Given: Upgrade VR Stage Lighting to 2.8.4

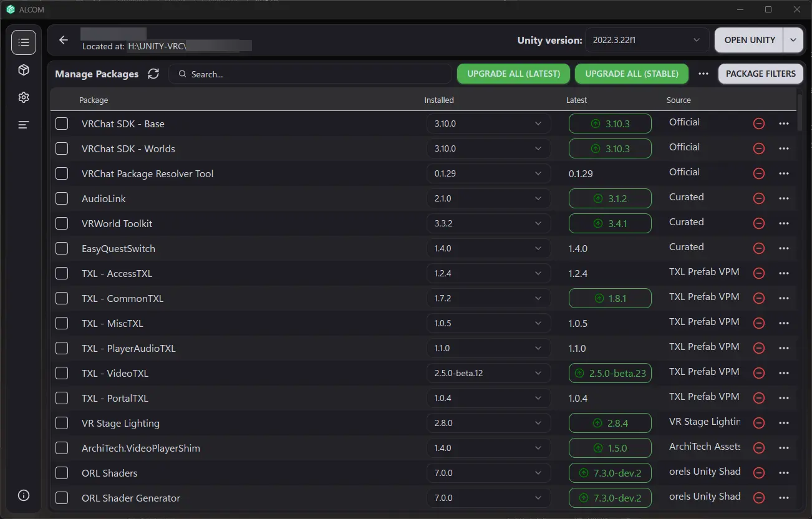Looking at the screenshot, I should pyautogui.click(x=610, y=423).
